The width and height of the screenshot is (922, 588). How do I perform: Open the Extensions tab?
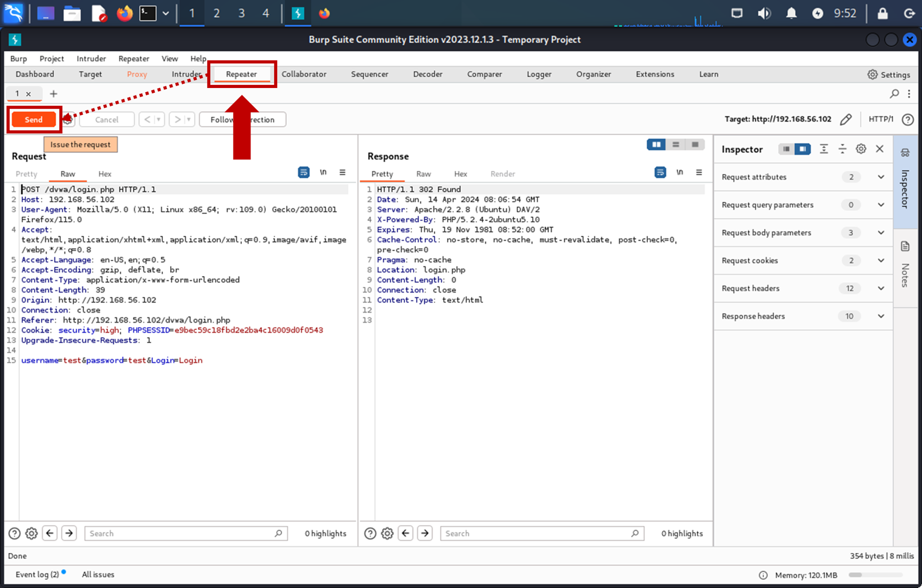tap(655, 74)
